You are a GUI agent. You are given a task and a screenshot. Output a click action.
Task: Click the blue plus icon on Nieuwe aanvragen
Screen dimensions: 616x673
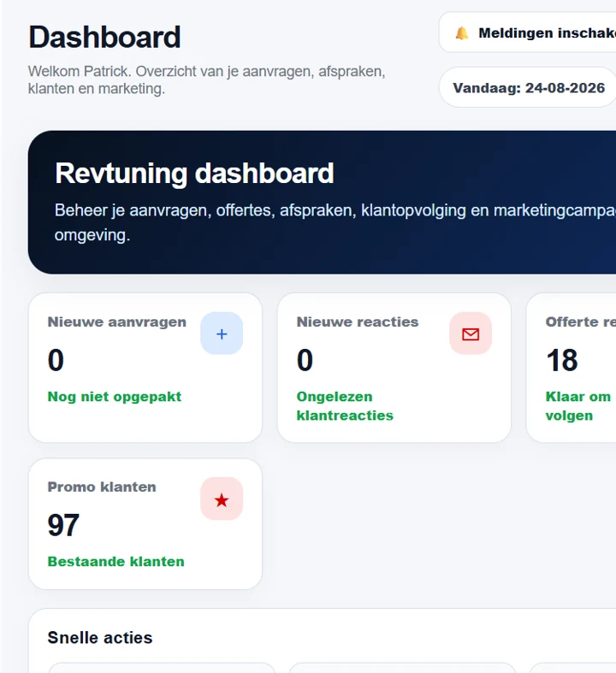pyautogui.click(x=222, y=334)
